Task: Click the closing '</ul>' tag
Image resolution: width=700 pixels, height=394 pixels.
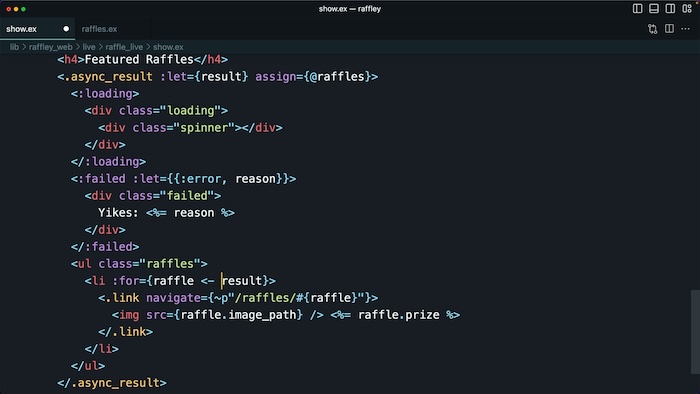Action: click(x=88, y=366)
